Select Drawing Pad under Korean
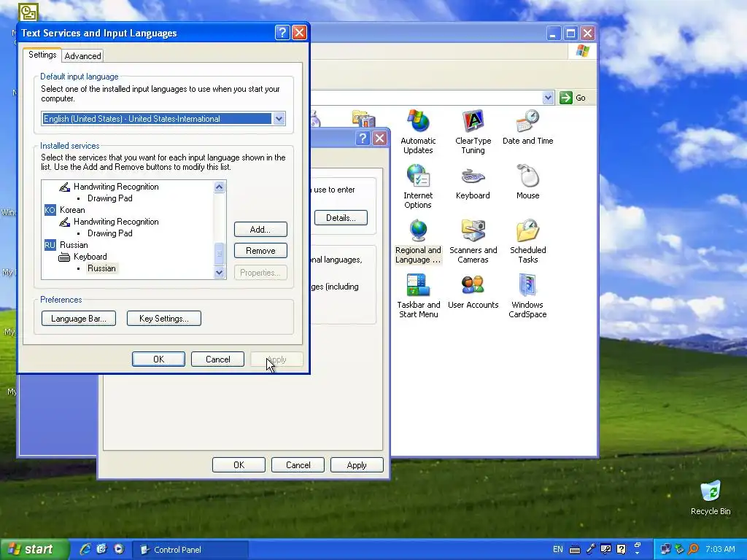This screenshot has height=560, width=747. 110,233
